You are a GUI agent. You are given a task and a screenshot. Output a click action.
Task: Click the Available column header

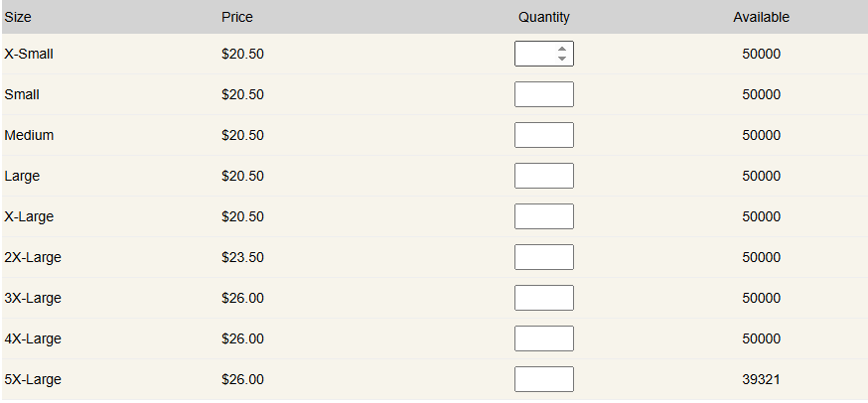click(x=761, y=17)
